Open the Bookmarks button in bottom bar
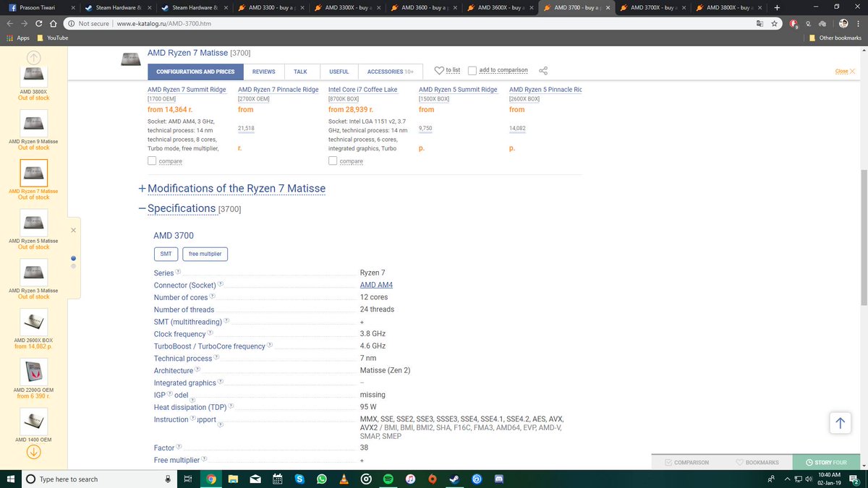The image size is (868, 488). [x=757, y=462]
